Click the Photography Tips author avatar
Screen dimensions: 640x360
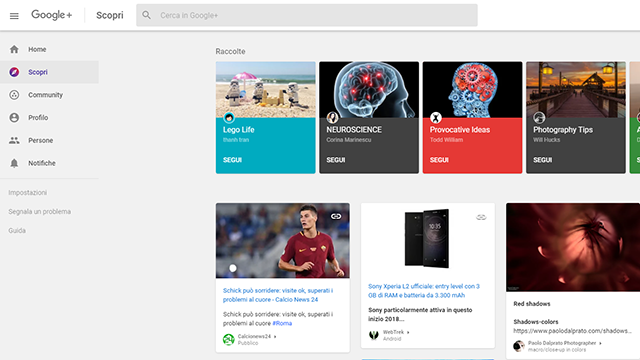(539, 118)
